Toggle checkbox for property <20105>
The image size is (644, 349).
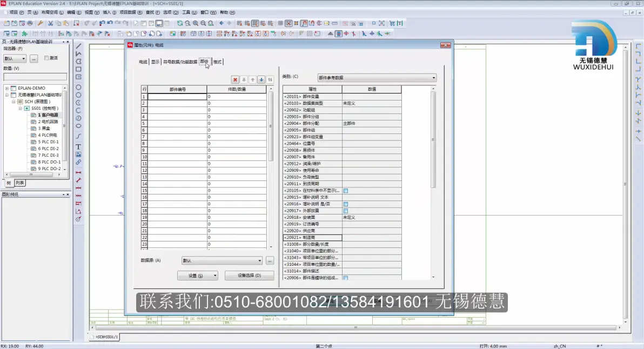coord(346,191)
